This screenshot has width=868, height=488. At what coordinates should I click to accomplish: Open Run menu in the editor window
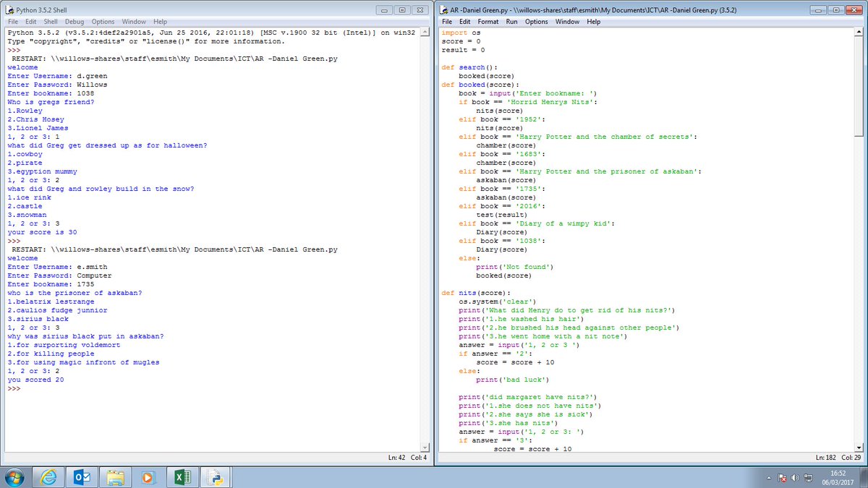click(511, 22)
